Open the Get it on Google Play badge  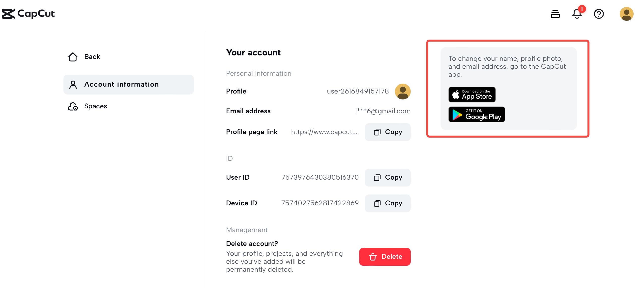tap(476, 114)
